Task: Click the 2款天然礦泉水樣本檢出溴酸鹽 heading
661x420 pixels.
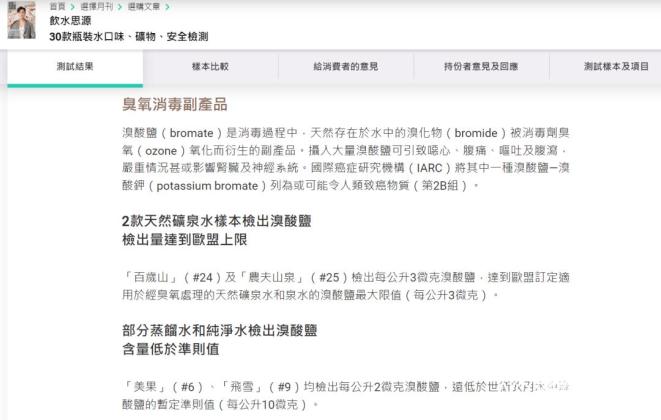Action: point(217,221)
